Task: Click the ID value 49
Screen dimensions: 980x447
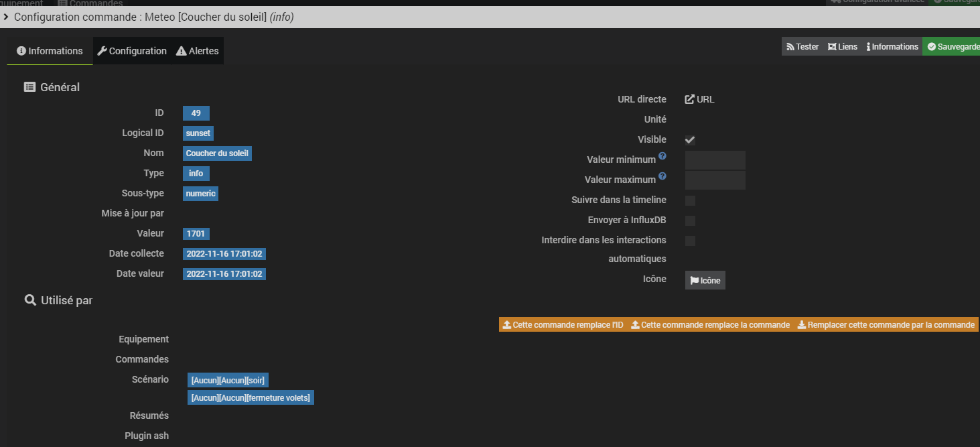Action: pyautogui.click(x=196, y=113)
